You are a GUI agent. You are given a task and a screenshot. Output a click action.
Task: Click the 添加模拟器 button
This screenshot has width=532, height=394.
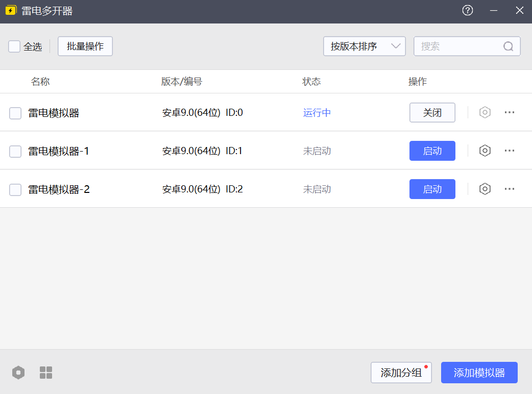(x=479, y=373)
